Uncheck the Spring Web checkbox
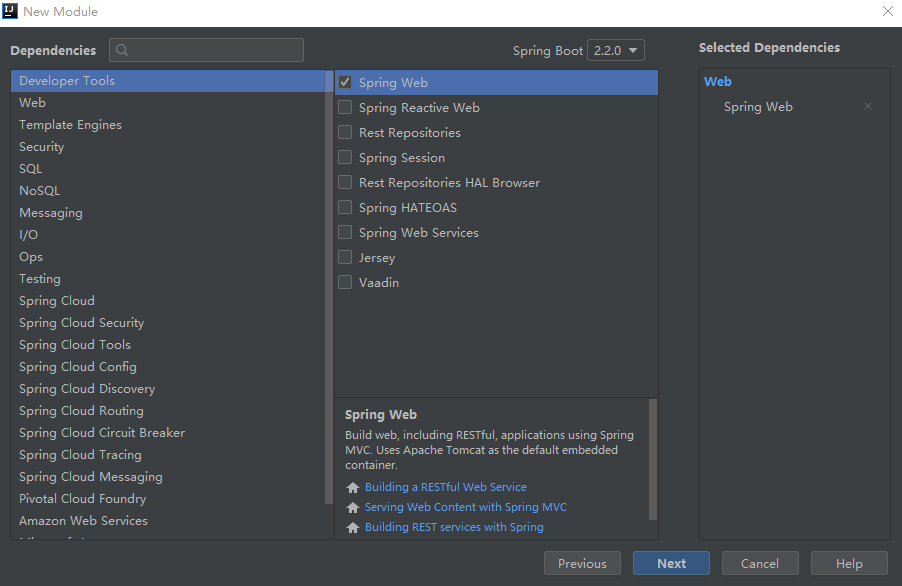This screenshot has height=586, width=902. point(345,83)
